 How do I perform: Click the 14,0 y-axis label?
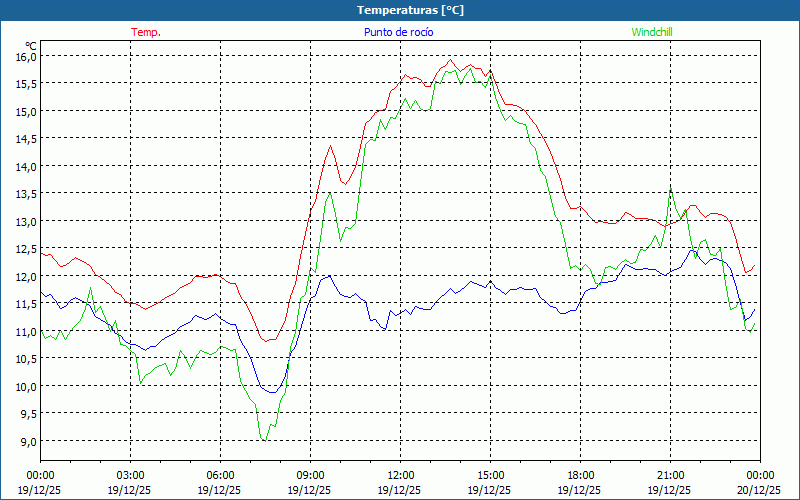25,167
